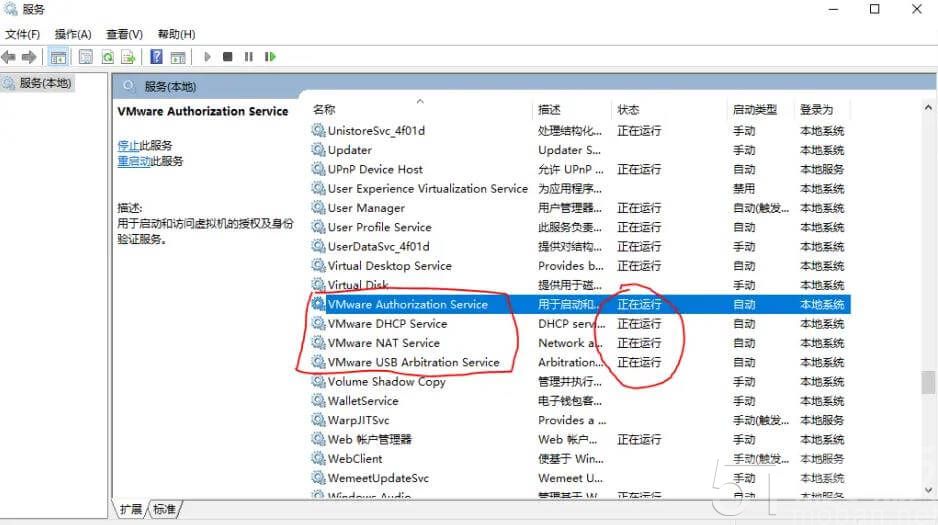Click the gear icon of WebClient

[x=318, y=459]
